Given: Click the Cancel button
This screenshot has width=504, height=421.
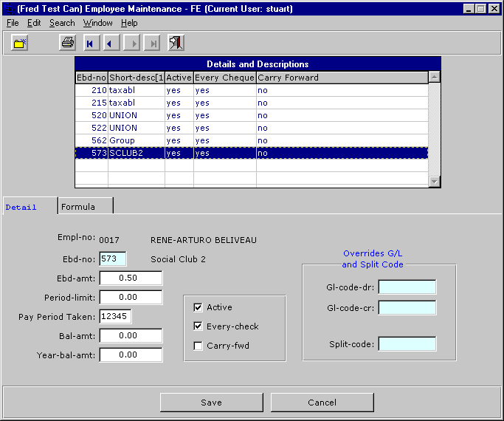Looking at the screenshot, I should [322, 403].
